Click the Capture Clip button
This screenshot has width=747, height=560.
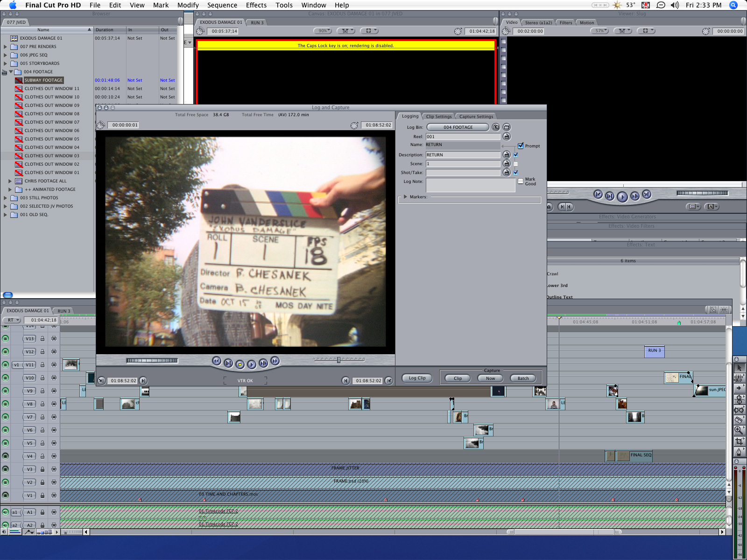tap(458, 378)
